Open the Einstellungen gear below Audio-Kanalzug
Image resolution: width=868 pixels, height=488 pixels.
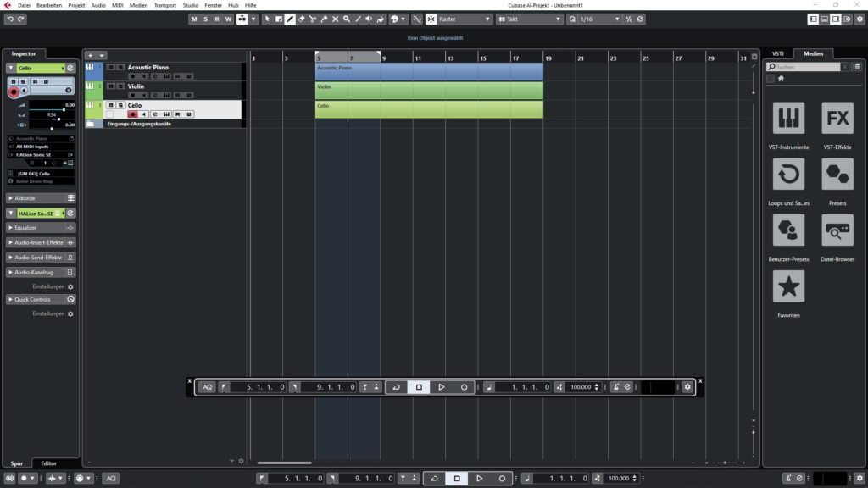[70, 286]
